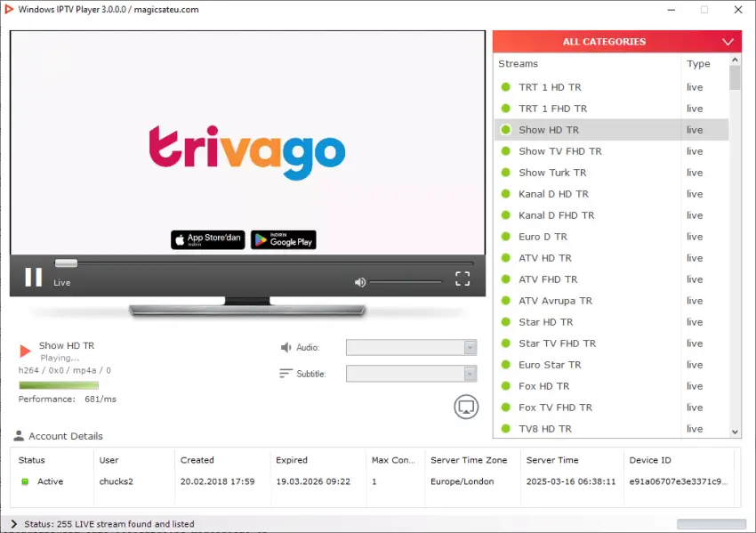The width and height of the screenshot is (756, 533).
Task: Click created date 20.02.2018 17:59
Action: (217, 481)
